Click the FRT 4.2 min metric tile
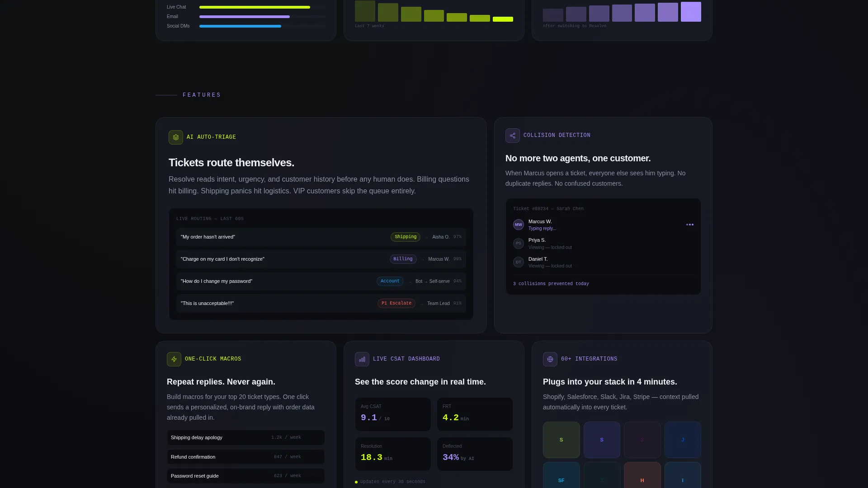868x488 pixels. pos(475,414)
